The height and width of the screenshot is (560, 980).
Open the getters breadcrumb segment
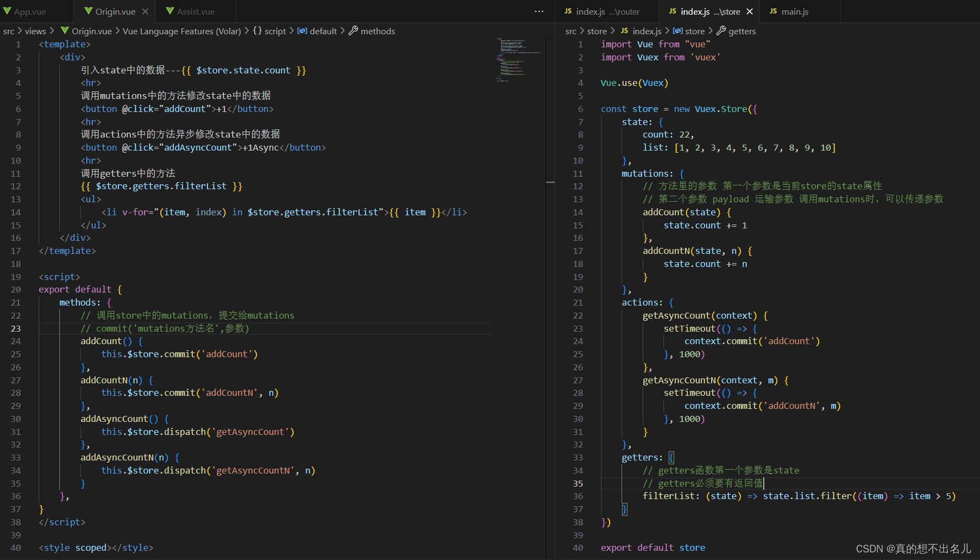tap(742, 31)
